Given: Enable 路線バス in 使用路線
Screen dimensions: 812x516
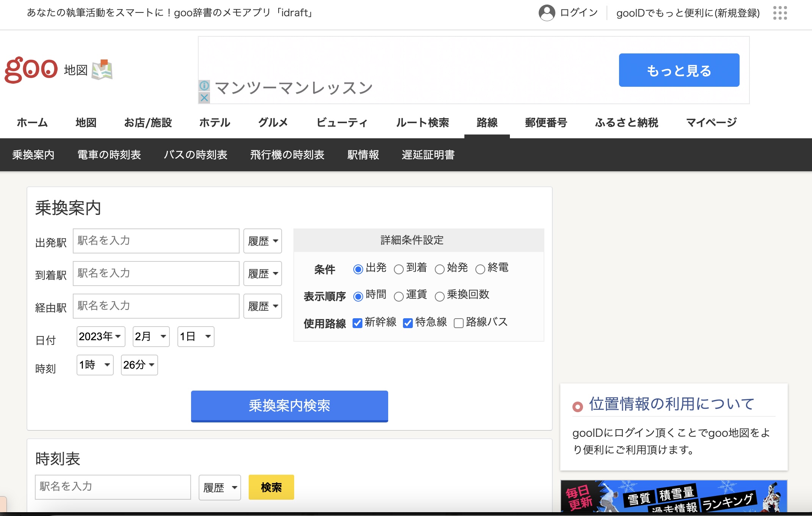Looking at the screenshot, I should pos(459,323).
